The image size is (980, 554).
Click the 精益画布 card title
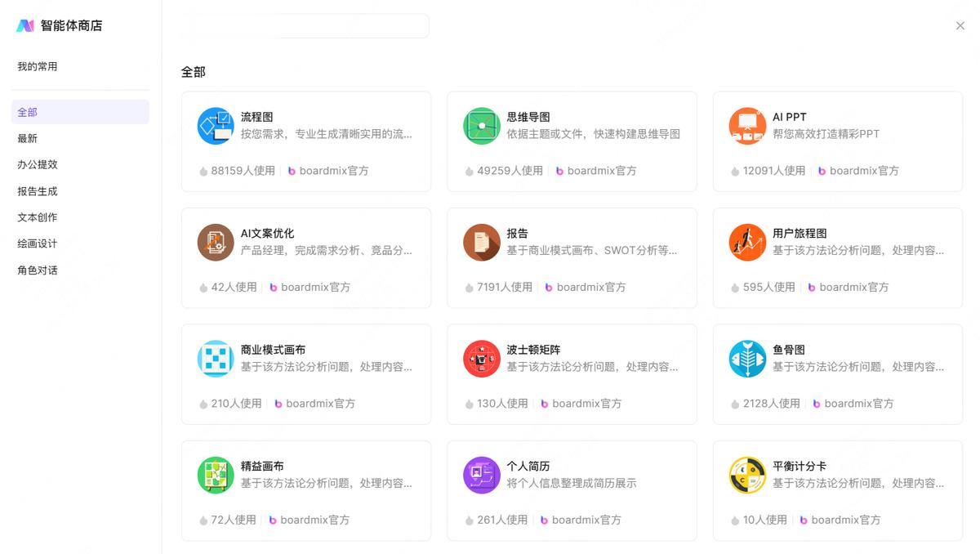tap(262, 466)
